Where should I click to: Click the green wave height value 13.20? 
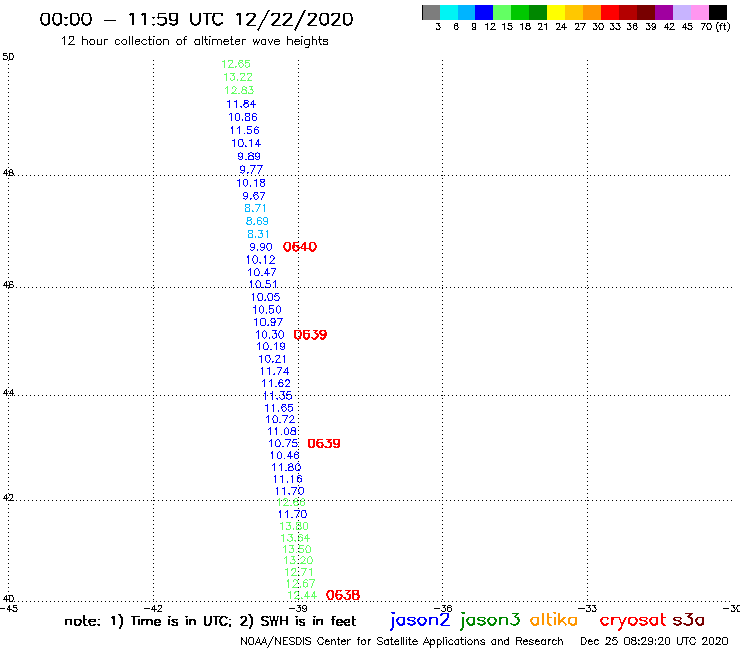pyautogui.click(x=298, y=560)
